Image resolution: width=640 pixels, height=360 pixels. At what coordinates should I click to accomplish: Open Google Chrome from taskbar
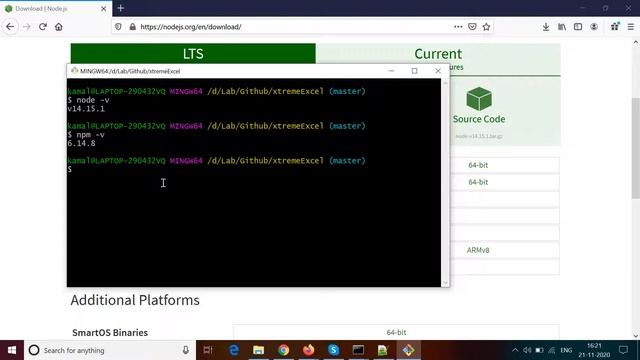[284, 350]
